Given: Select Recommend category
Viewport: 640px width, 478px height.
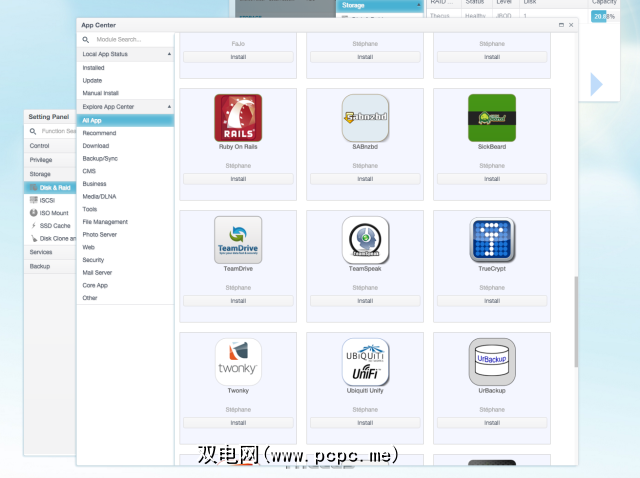Looking at the screenshot, I should click(x=125, y=133).
